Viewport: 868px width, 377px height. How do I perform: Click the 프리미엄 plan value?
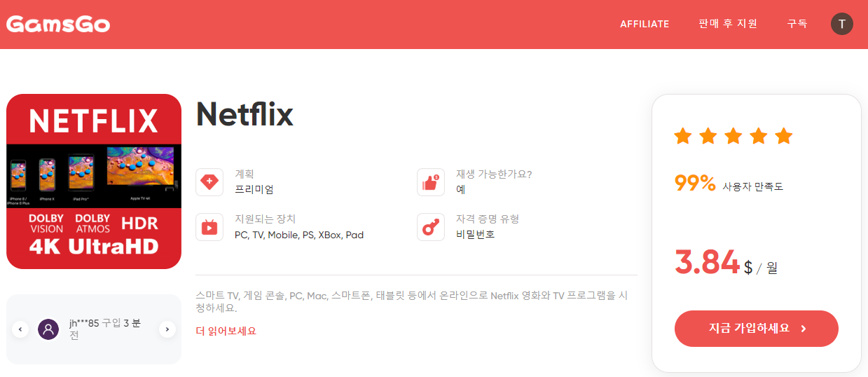(x=254, y=189)
